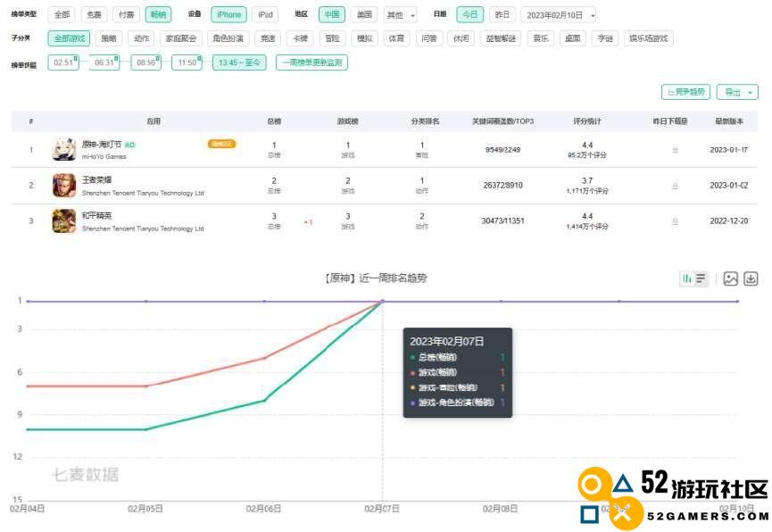
Task: Select the 休闲 subcategory
Action: (461, 38)
